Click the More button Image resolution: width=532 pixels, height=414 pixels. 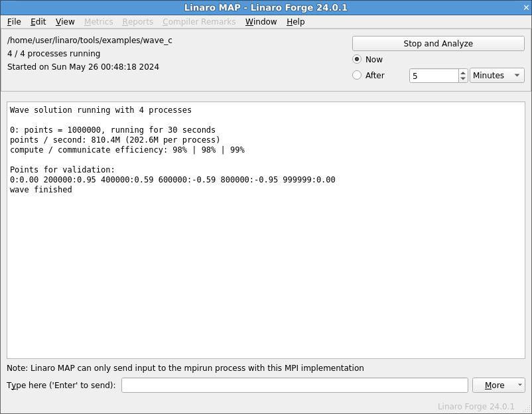498,385
